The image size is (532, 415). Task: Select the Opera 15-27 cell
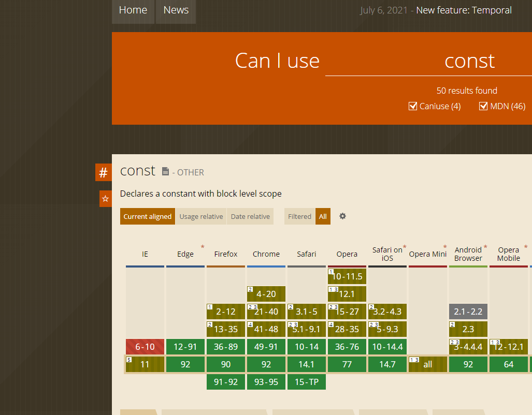pos(347,312)
